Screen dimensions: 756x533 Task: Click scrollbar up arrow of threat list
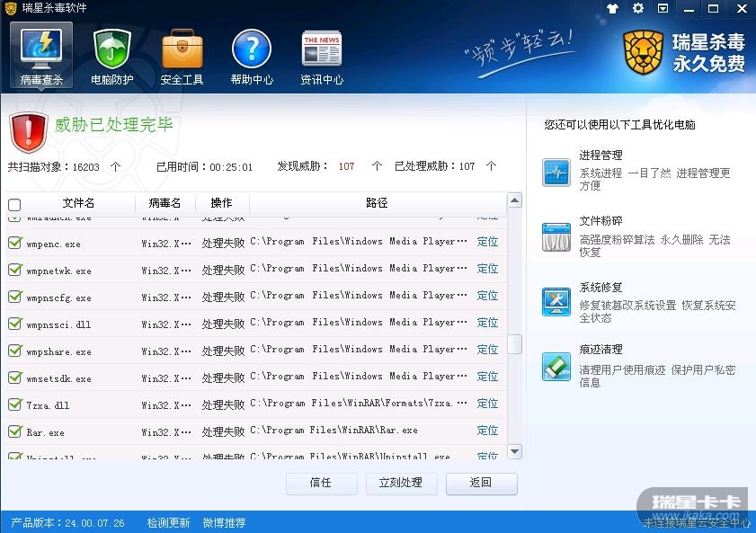[514, 200]
